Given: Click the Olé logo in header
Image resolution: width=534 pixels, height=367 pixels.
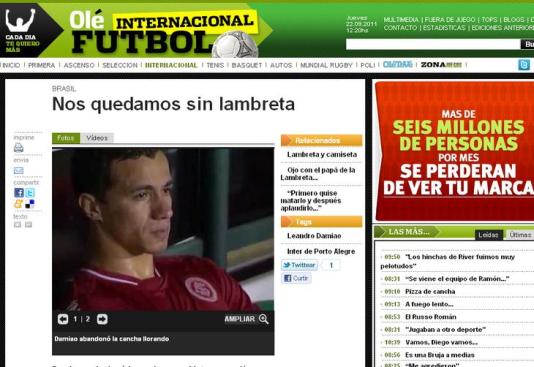Looking at the screenshot, I should click(x=87, y=20).
